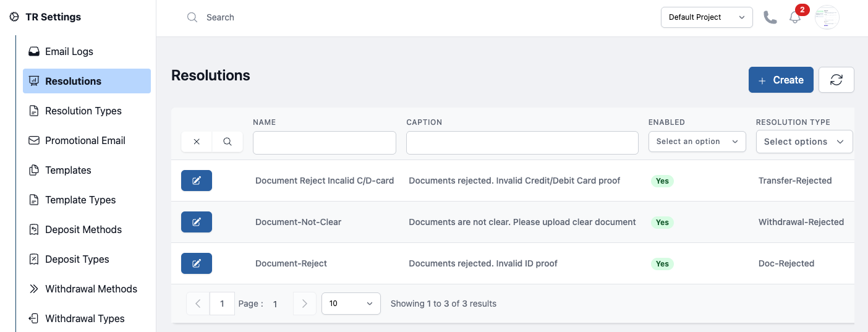The height and width of the screenshot is (332, 868).
Task: Click the Name filter input field
Action: click(x=325, y=143)
